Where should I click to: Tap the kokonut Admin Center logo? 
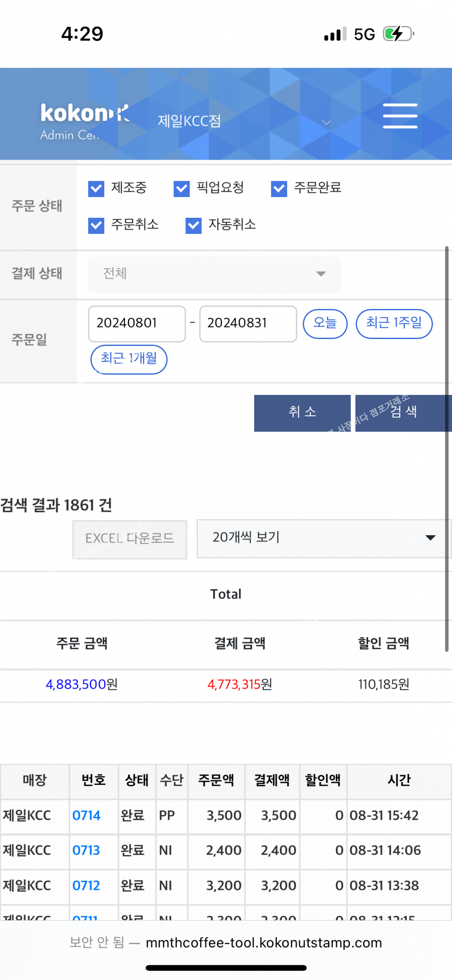[84, 121]
